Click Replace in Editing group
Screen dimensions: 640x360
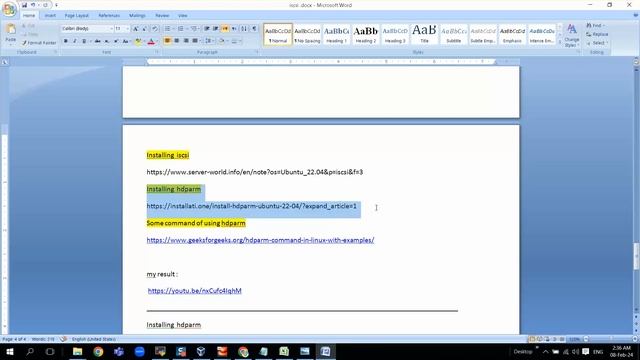click(597, 34)
